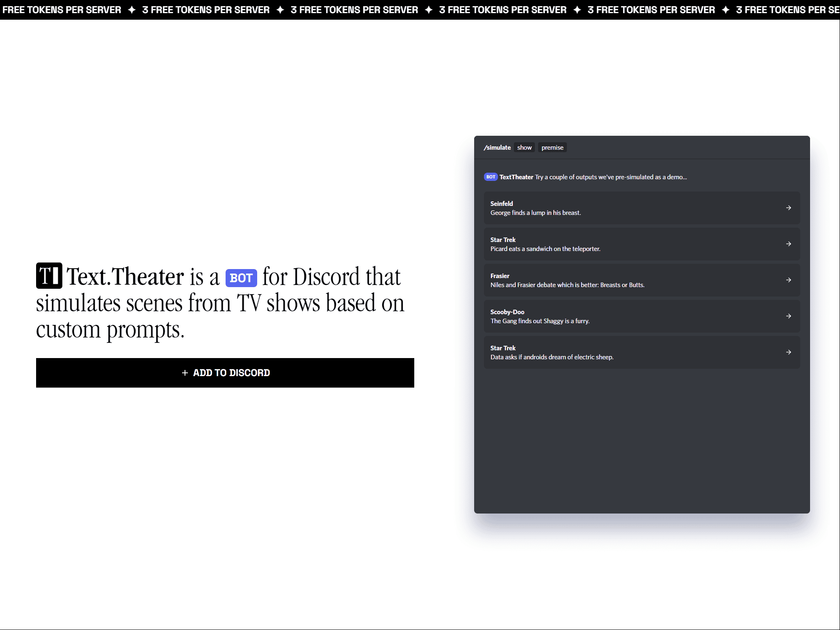Select the 'show' parameter chip
This screenshot has width=840, height=630.
pyautogui.click(x=524, y=148)
